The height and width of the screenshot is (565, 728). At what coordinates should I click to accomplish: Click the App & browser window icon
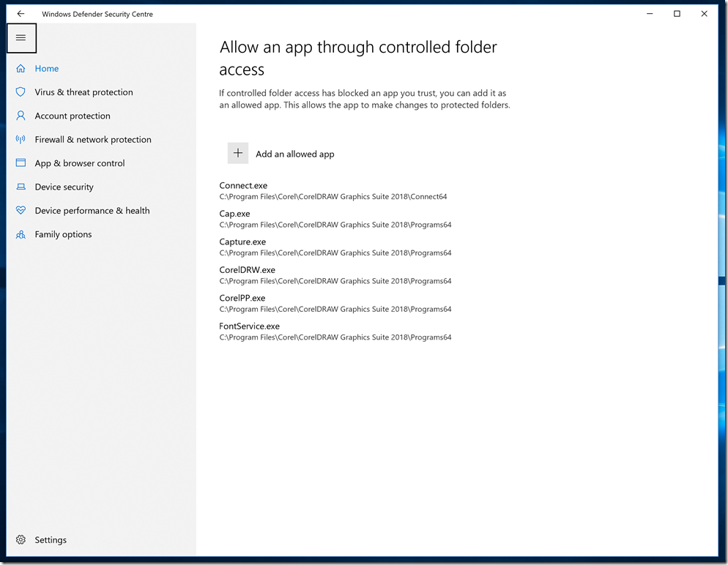21,163
